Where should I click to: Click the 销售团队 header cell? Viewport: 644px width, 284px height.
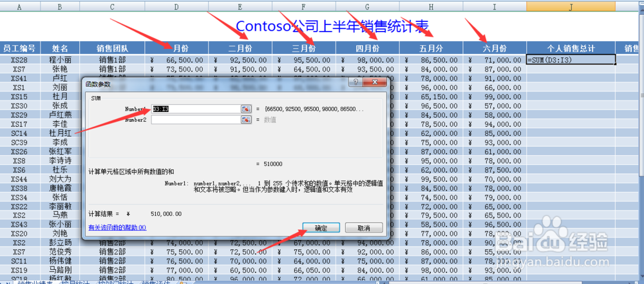112,48
